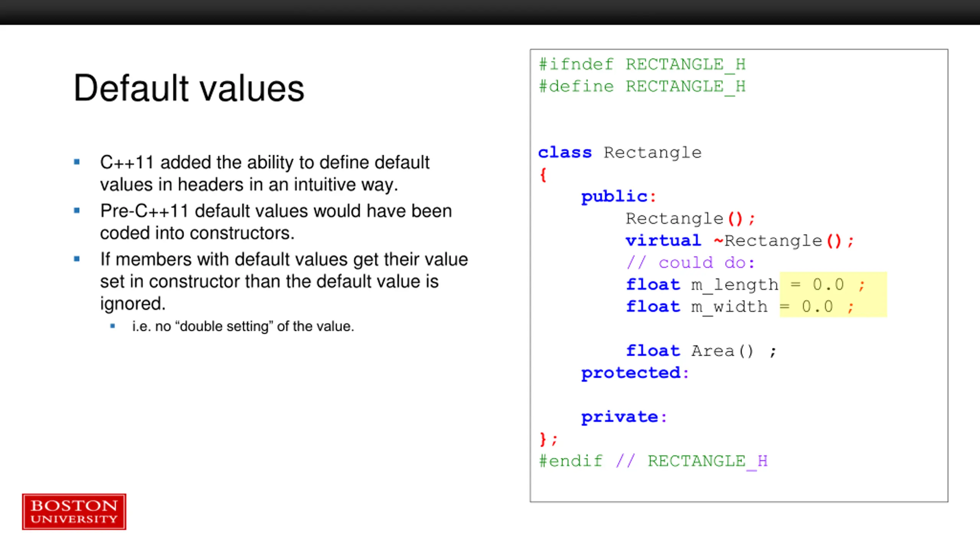This screenshot has width=980, height=551.
Task: Click the Boston University logo
Action: pyautogui.click(x=74, y=512)
